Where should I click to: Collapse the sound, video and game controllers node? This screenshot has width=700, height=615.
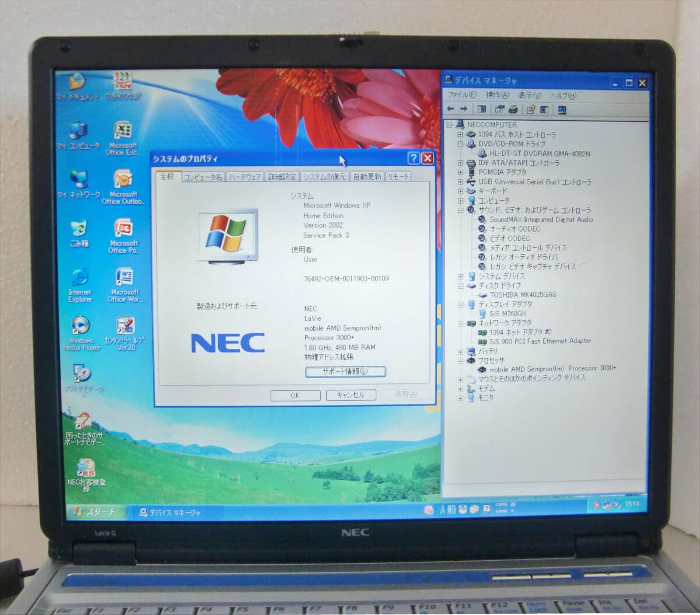click(460, 210)
